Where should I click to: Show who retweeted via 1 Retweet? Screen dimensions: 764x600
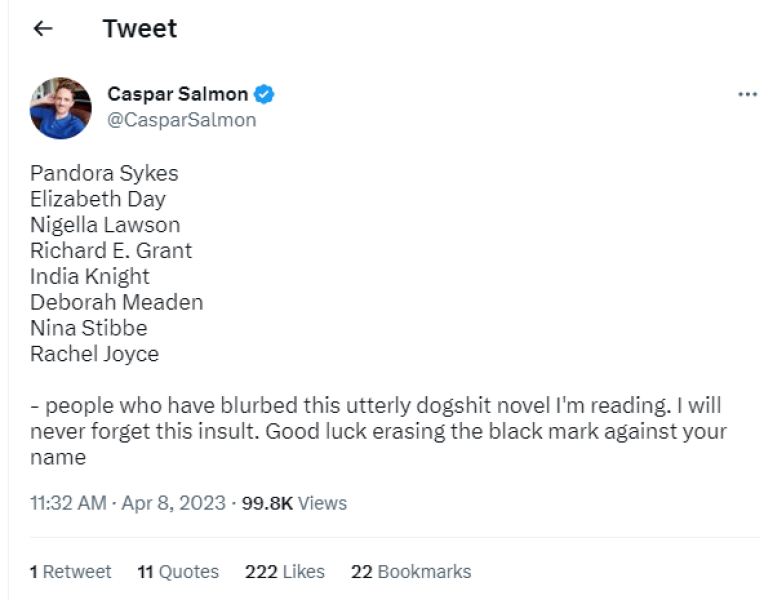70,572
